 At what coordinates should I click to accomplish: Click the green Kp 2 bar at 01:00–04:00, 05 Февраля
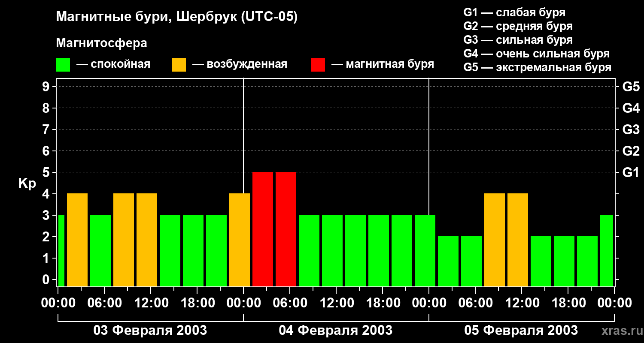(x=448, y=261)
